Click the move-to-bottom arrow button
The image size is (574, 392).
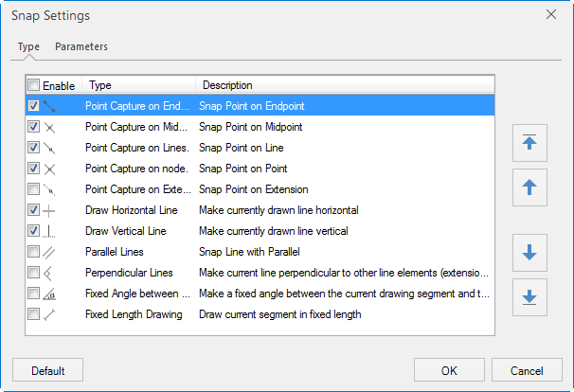[529, 297]
